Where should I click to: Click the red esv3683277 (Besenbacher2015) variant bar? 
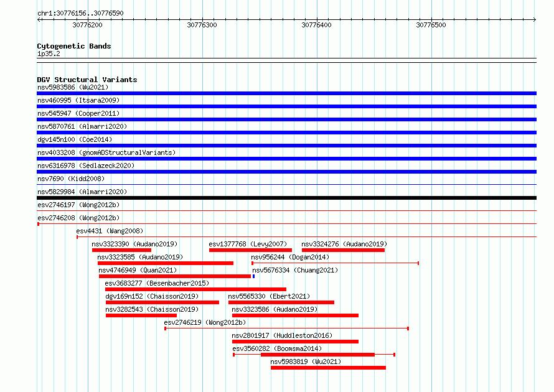point(195,289)
